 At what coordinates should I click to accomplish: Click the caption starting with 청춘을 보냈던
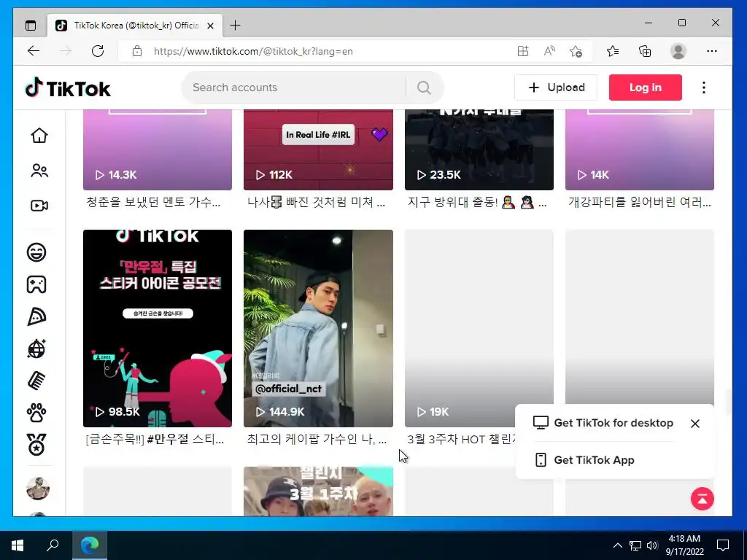pos(153,202)
